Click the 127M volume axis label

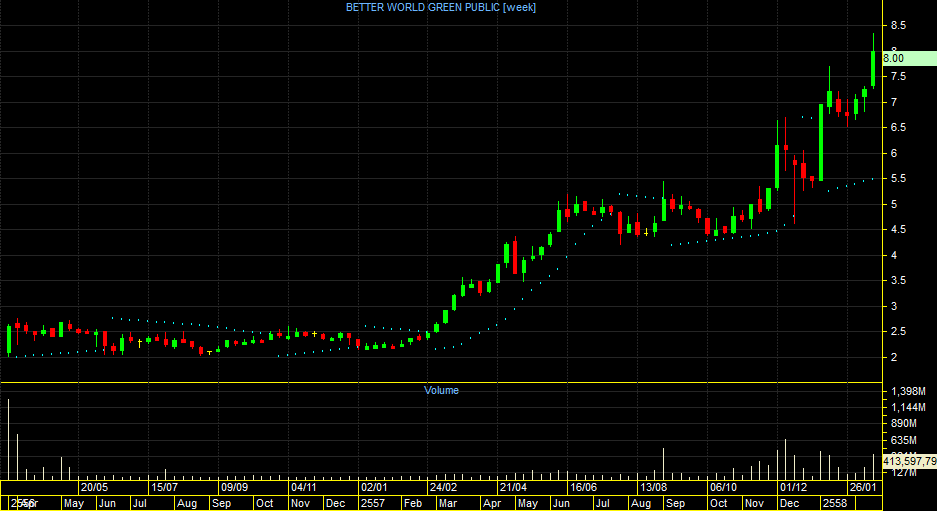pos(904,473)
